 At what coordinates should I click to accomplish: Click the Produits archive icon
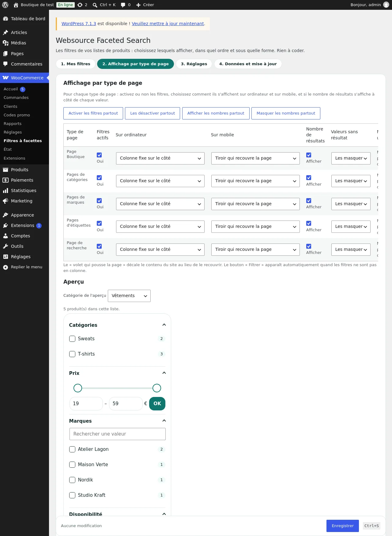[x=6, y=170]
